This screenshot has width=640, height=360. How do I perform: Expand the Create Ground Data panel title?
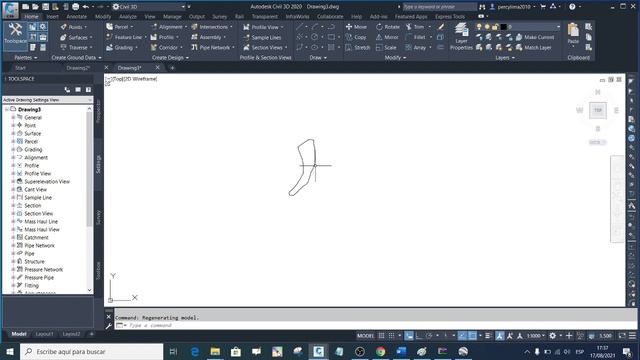[76, 58]
